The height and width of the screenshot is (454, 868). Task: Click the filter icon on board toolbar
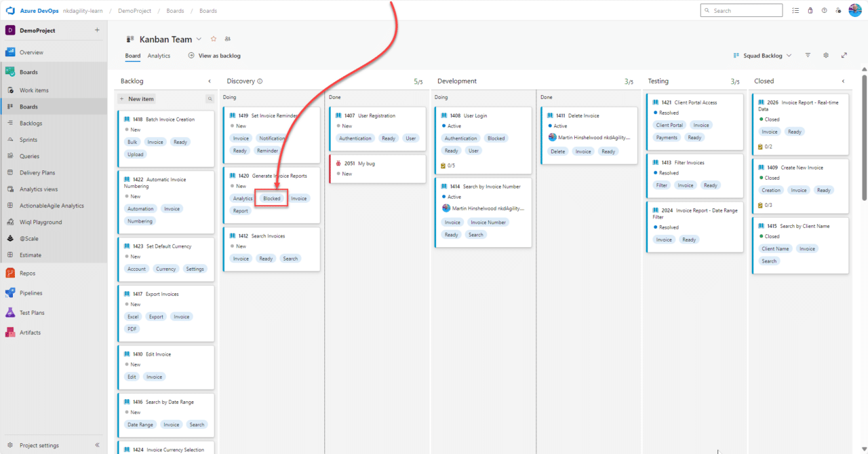pyautogui.click(x=808, y=56)
